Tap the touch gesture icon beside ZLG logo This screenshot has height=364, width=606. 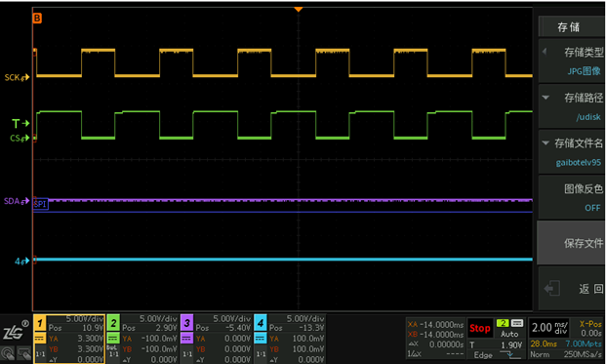8,353
